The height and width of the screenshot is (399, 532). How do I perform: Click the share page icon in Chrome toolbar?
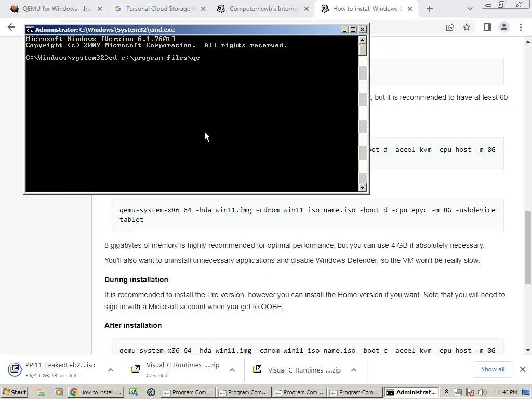[x=450, y=27]
